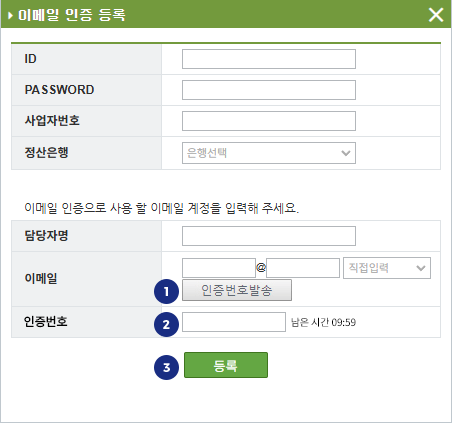Click the 직접입력 dropdown chevron arrow
Screen dimensions: 452x423
421,268
